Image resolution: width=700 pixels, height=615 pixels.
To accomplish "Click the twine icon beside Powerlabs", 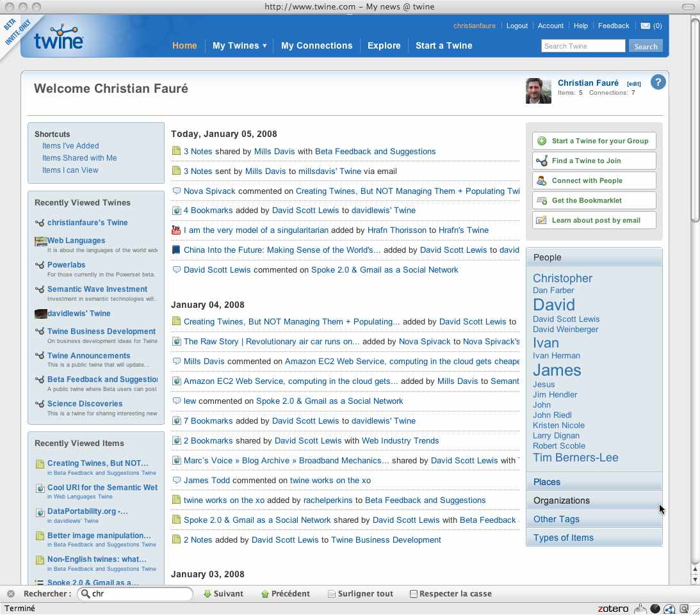I will 40,265.
